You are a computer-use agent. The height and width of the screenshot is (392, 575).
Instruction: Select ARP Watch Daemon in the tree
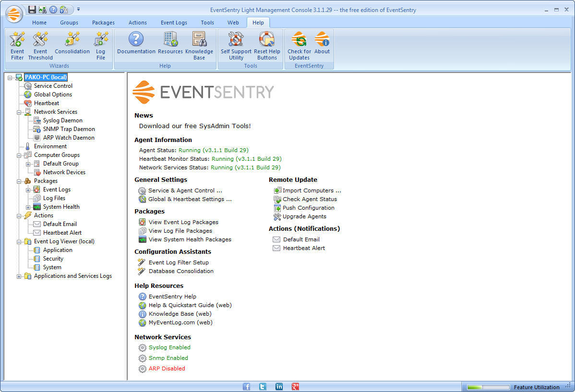69,138
